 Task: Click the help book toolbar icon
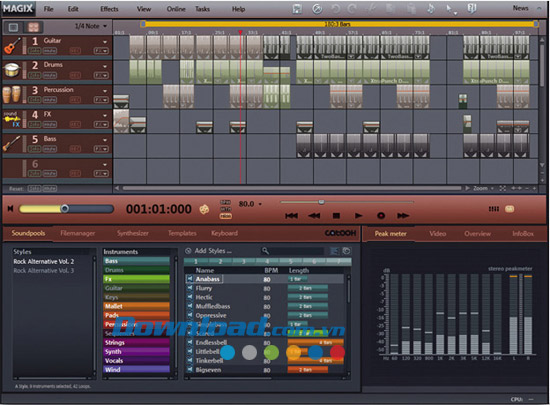[x=472, y=9]
